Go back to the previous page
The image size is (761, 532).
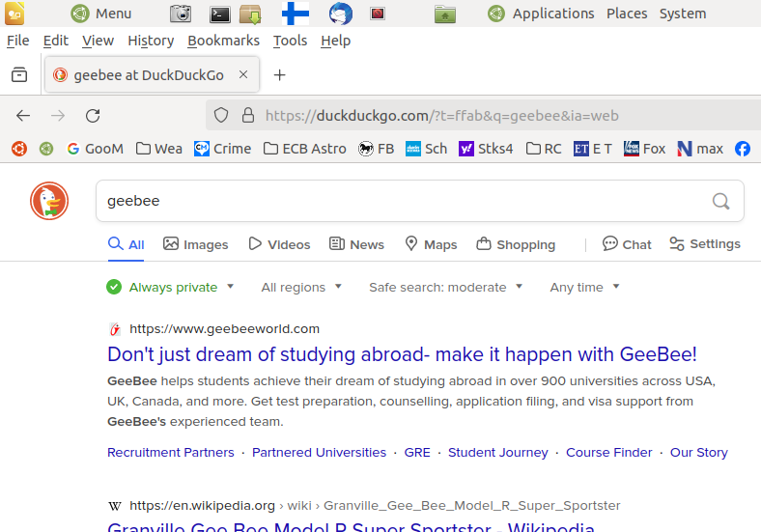pyautogui.click(x=23, y=116)
